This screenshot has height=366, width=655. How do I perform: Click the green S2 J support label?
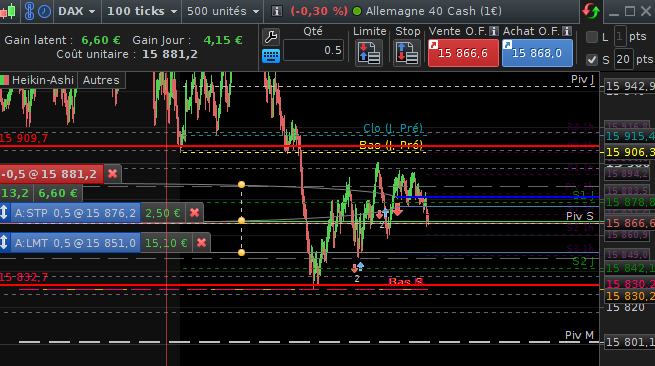click(583, 262)
